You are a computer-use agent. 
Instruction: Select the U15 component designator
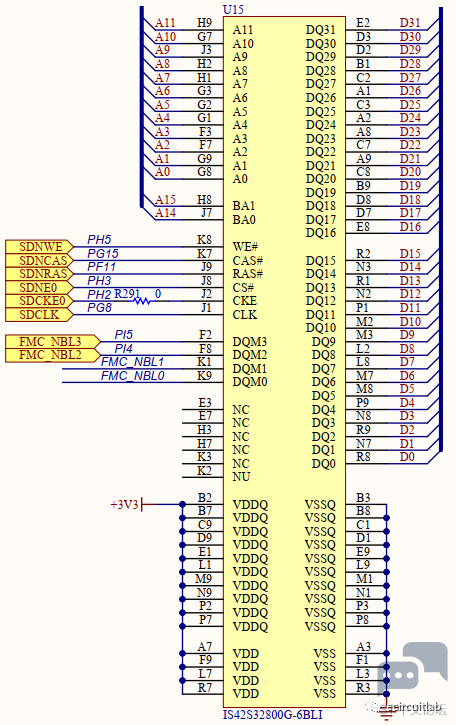(233, 9)
